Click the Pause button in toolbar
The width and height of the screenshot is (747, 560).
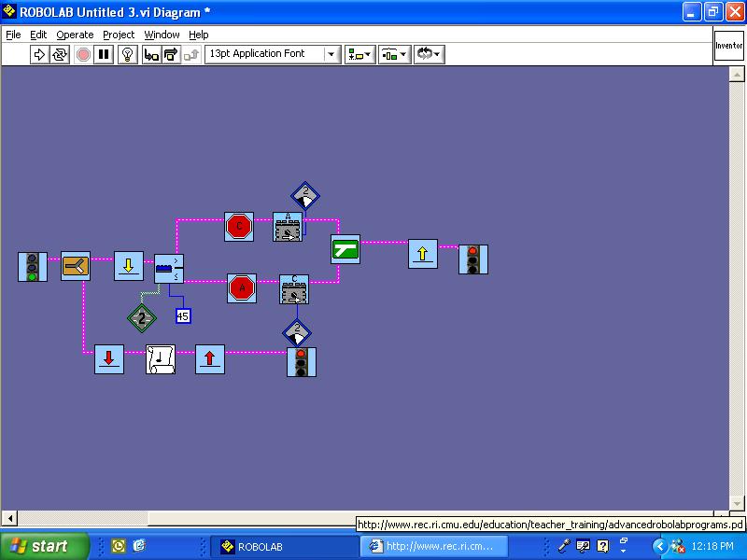pos(104,54)
